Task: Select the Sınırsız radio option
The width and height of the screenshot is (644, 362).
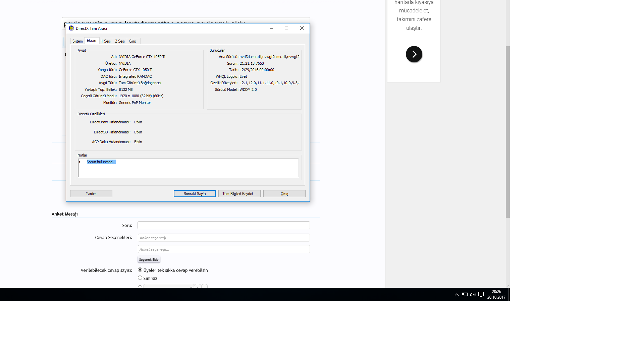Action: 140,278
